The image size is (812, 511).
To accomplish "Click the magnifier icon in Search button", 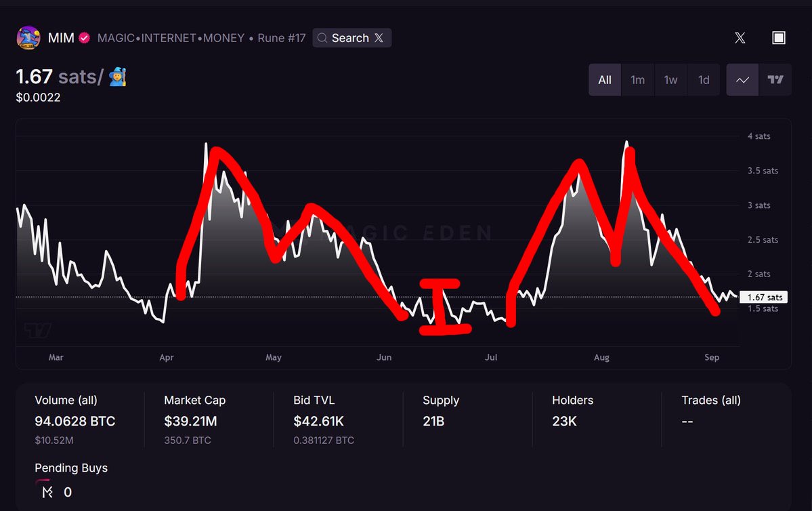I will point(322,38).
